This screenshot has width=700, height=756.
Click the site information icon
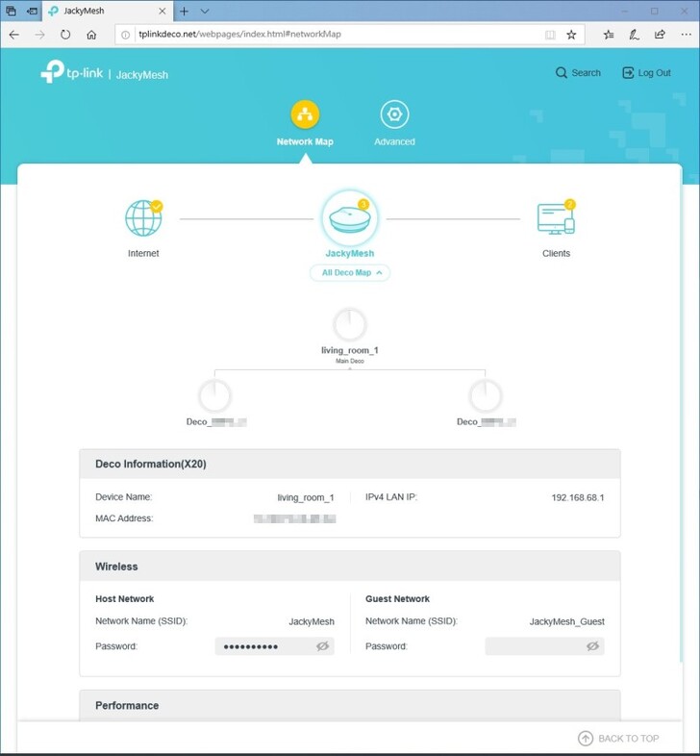coord(125,35)
